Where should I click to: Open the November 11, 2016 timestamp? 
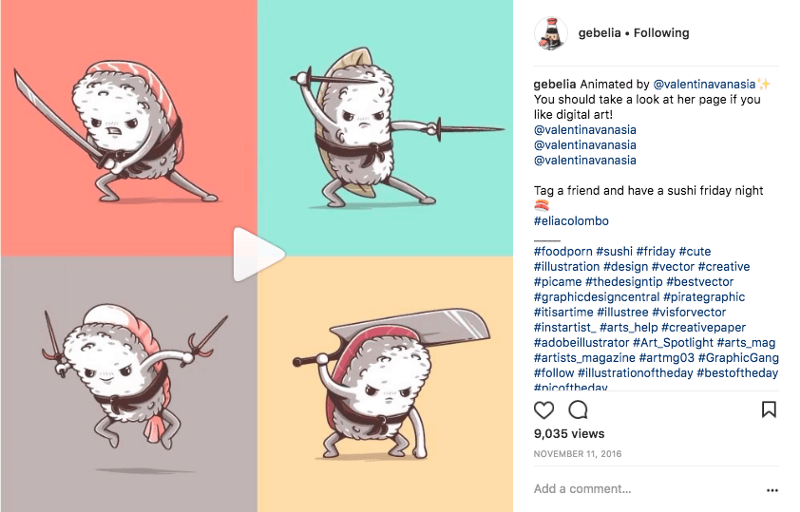coord(578,454)
